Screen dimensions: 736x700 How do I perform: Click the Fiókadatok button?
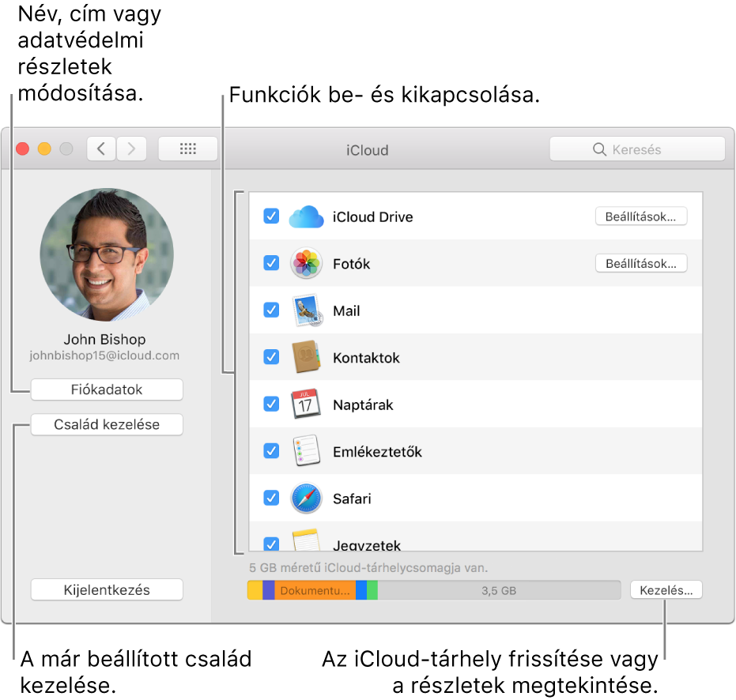click(106, 390)
